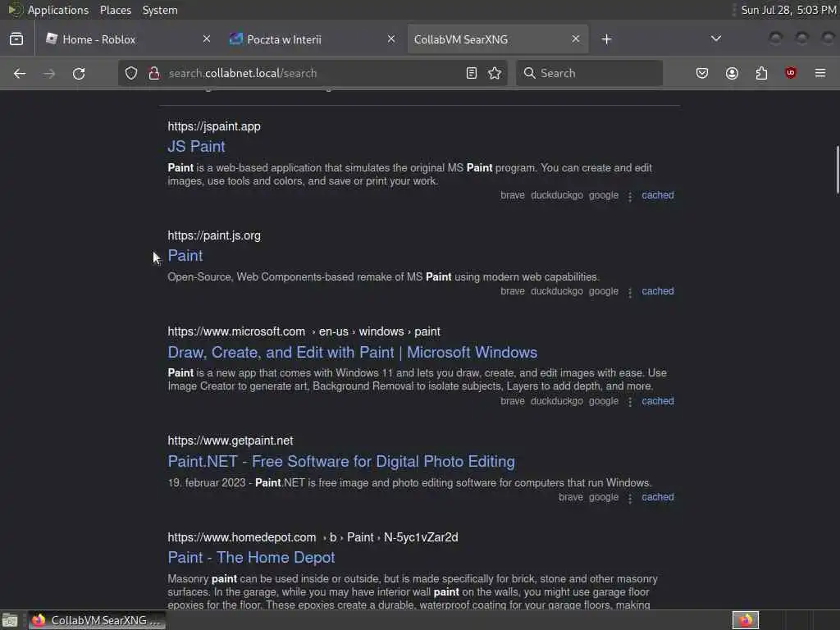
Task: Open a new browser tab
Action: click(x=606, y=39)
